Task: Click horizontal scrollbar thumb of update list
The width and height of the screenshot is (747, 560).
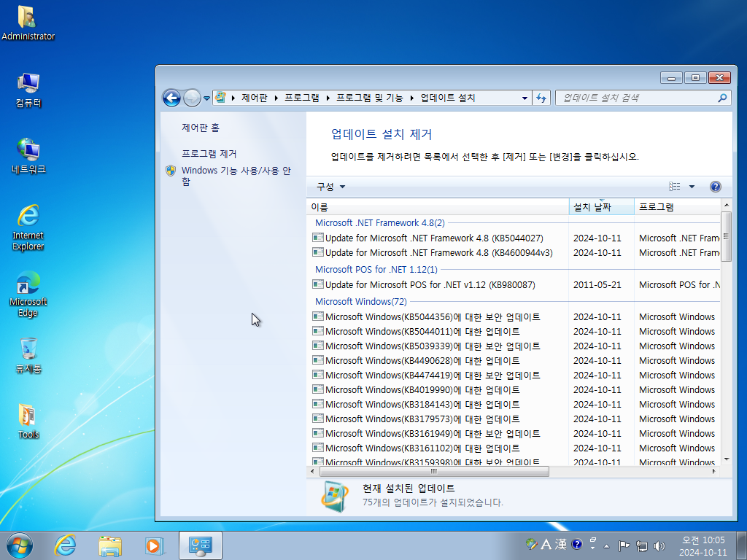Action: [x=434, y=472]
